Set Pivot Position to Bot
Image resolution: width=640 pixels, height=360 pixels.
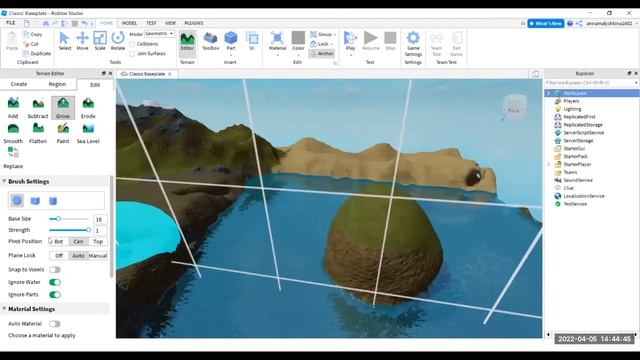pos(59,242)
